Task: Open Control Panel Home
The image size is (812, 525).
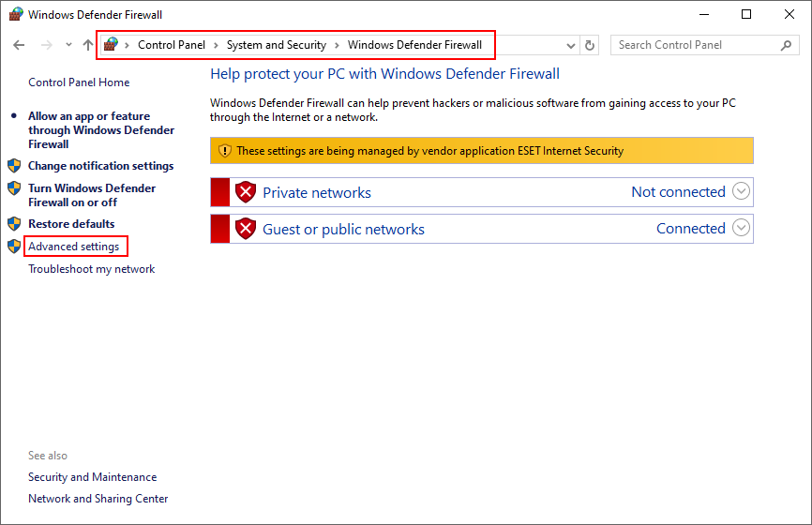Action: coord(79,82)
